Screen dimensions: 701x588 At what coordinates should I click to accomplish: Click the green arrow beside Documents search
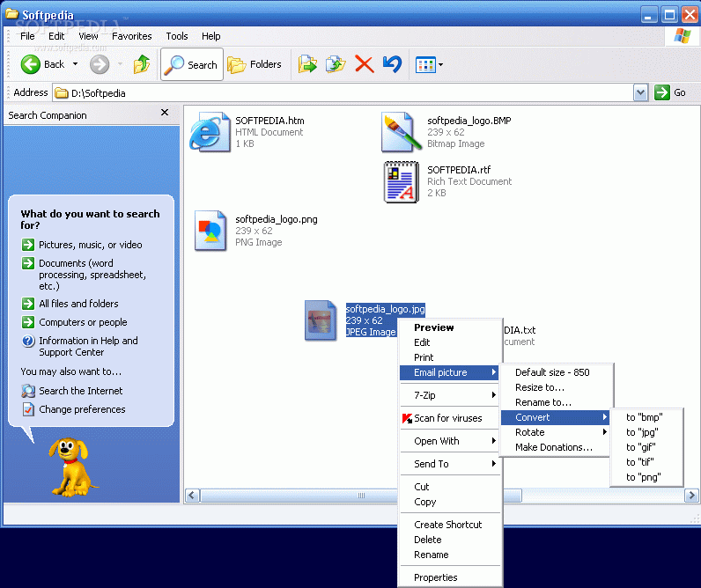click(28, 263)
